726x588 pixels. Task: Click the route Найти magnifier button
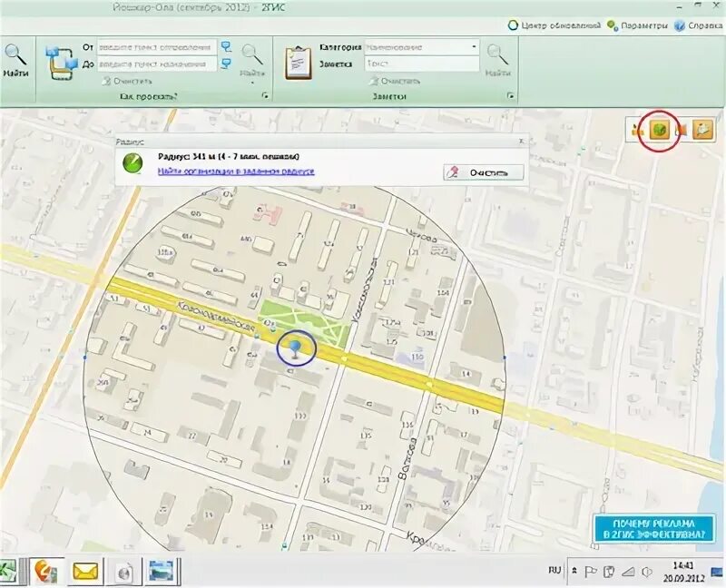(252, 60)
